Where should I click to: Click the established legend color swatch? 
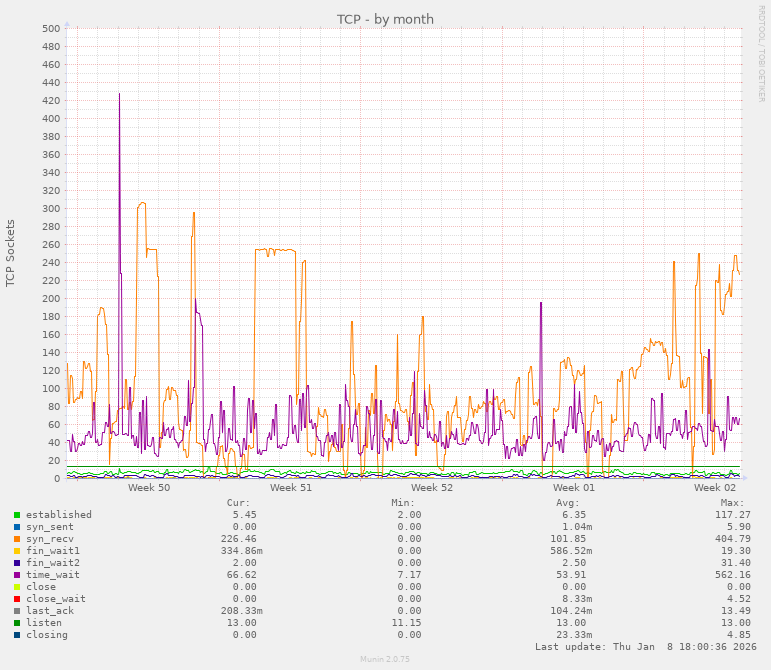point(17,515)
